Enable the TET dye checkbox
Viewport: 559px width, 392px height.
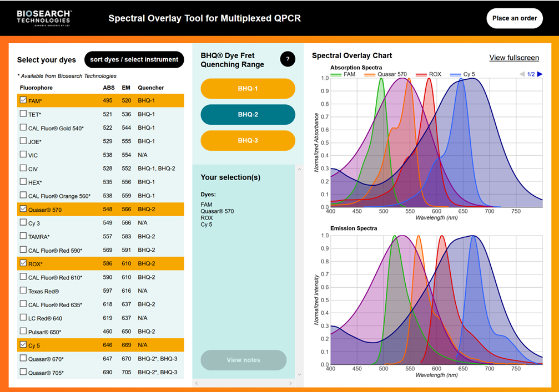(x=23, y=114)
